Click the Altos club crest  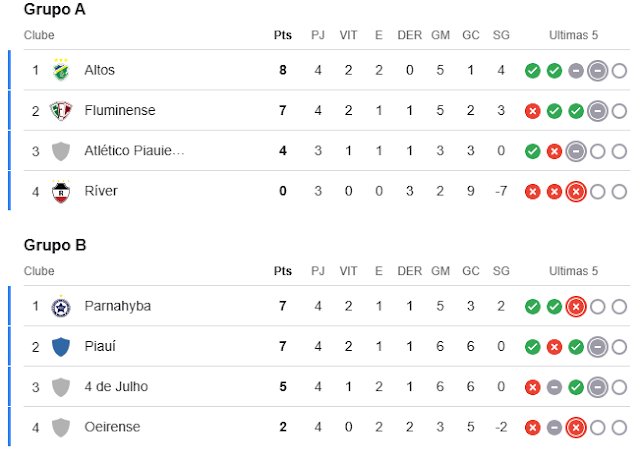tap(62, 71)
